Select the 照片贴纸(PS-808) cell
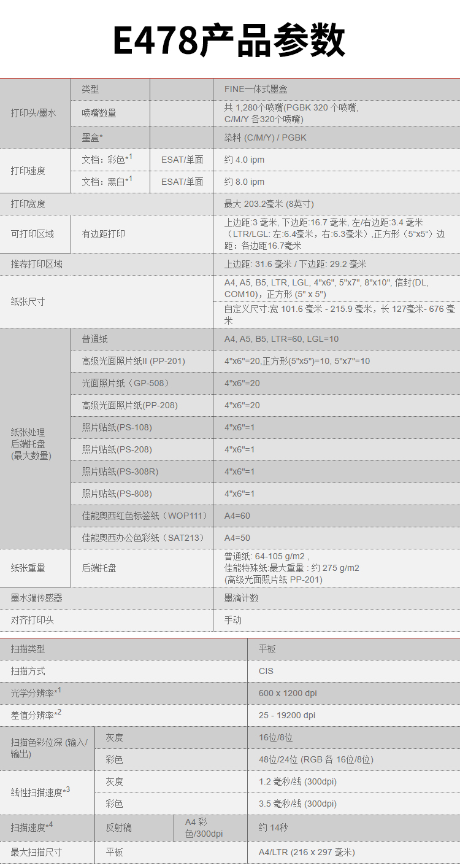This screenshot has height=868, width=460. coord(142,494)
